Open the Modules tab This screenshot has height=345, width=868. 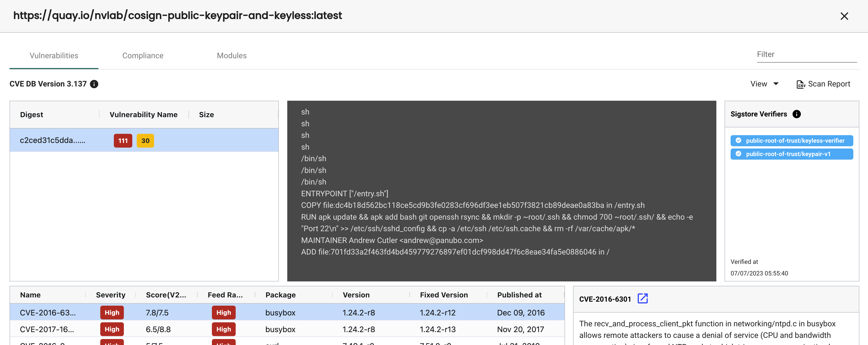point(231,56)
